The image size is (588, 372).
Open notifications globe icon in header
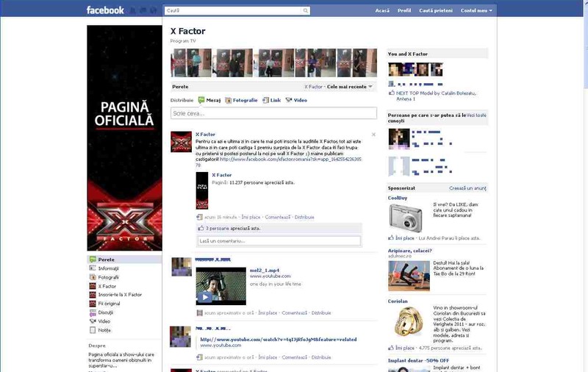153,10
